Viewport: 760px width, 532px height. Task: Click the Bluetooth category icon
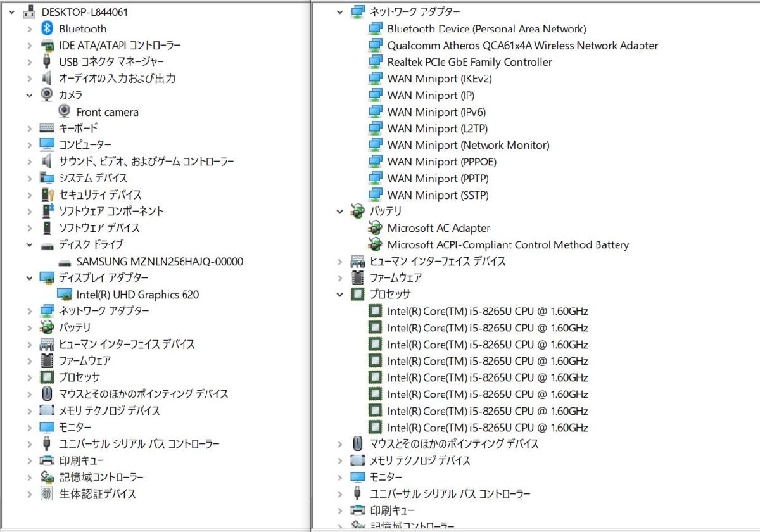click(x=47, y=28)
